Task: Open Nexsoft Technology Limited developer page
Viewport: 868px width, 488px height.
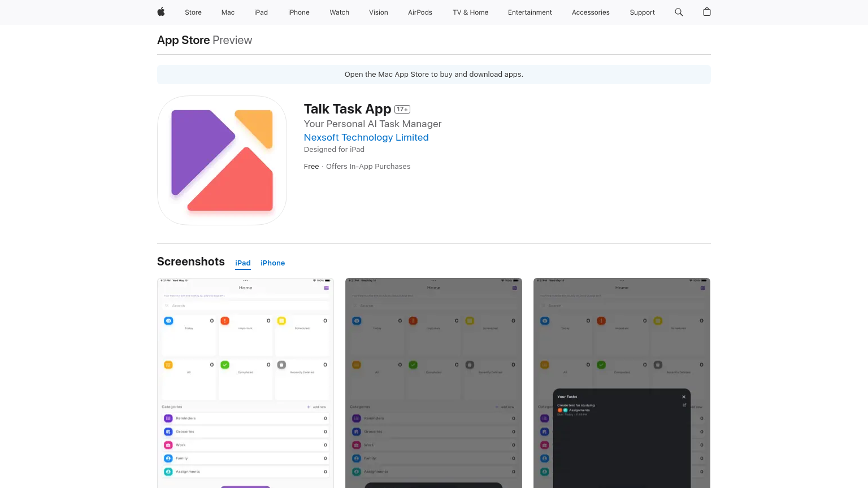Action: [x=366, y=137]
